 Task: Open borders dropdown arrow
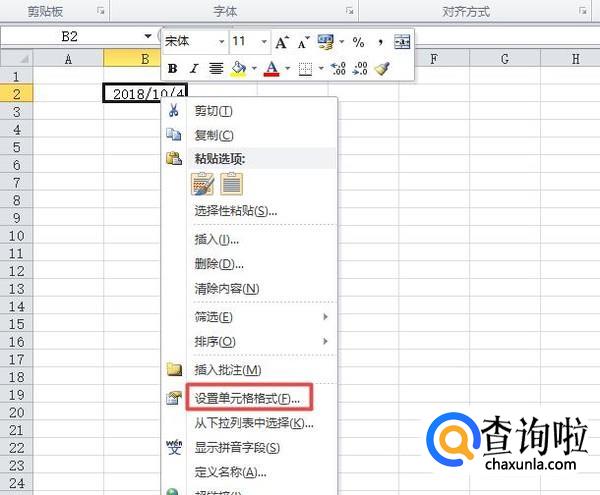(x=321, y=69)
